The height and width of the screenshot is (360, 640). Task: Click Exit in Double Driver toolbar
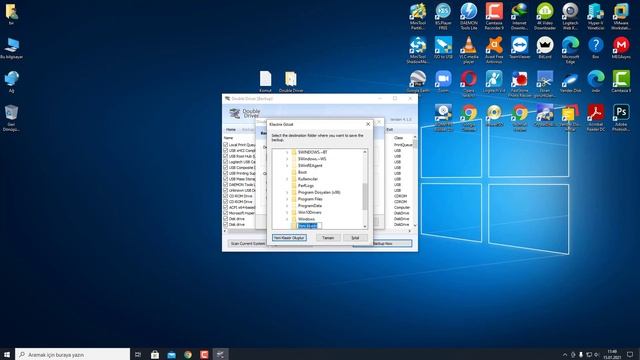(390, 129)
